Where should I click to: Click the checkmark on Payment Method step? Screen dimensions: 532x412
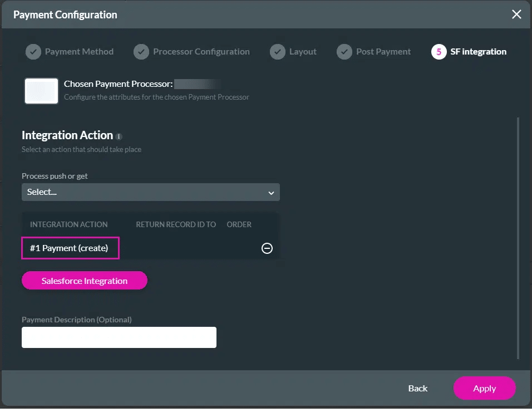pyautogui.click(x=33, y=51)
